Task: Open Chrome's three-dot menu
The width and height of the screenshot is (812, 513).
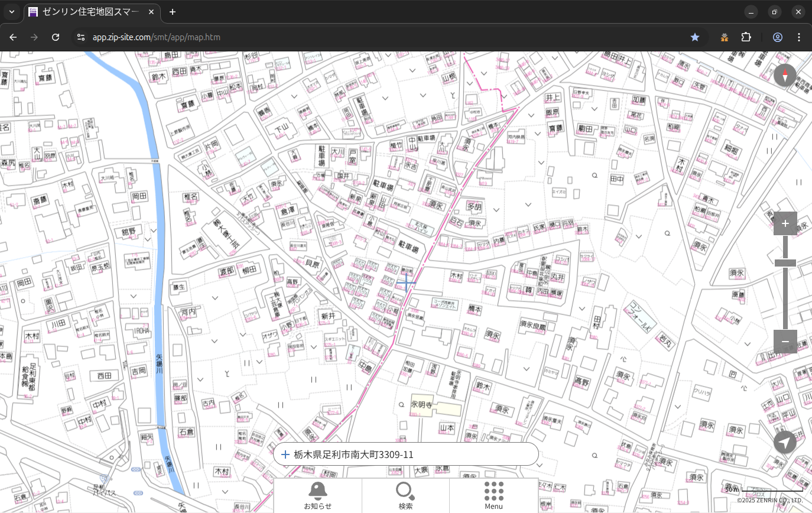Action: click(x=799, y=37)
